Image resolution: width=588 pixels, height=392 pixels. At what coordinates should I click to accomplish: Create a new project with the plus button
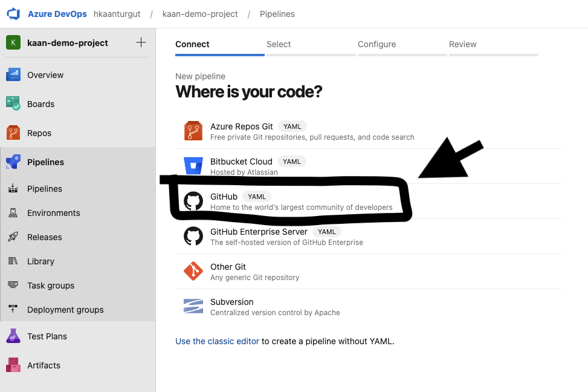(141, 43)
